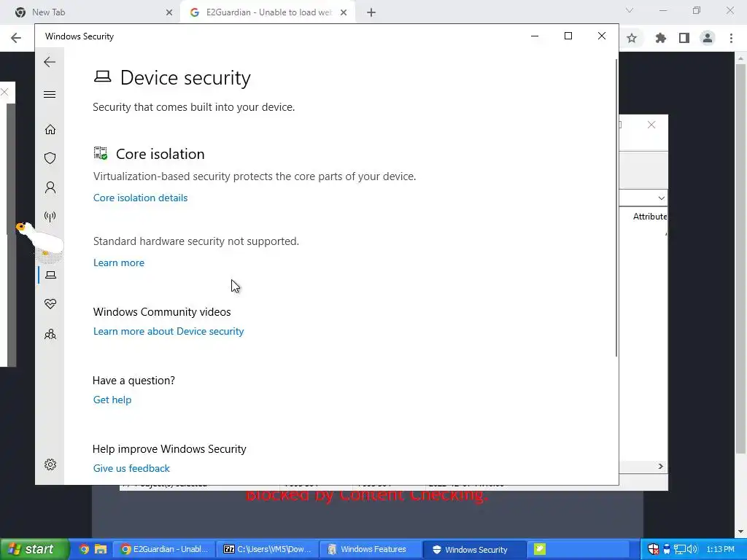
Task: Open the hamburger navigation menu
Action: coord(50,94)
